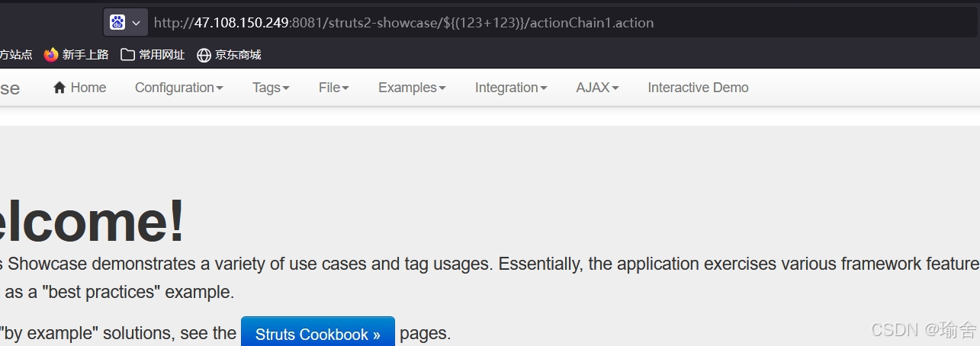The width and height of the screenshot is (980, 346).
Task: Go to the Home nav link
Action: [80, 88]
